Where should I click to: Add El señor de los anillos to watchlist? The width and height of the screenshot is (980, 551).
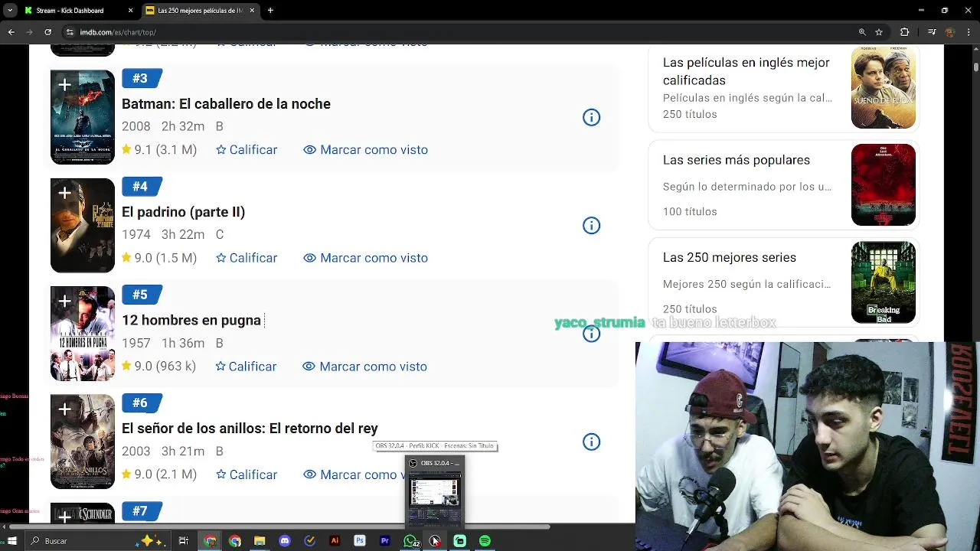(64, 409)
